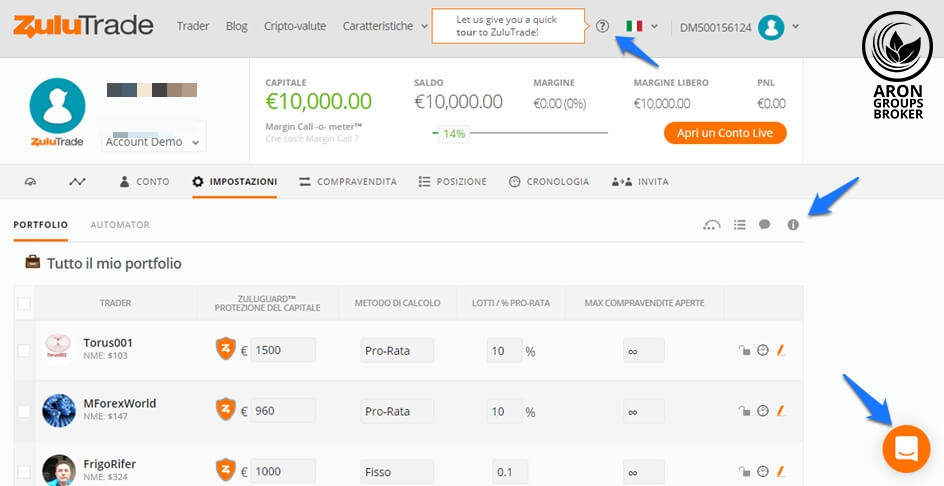Screen dimensions: 944x486
Task: Switch to the POSIZIONE tab
Action: tap(452, 181)
